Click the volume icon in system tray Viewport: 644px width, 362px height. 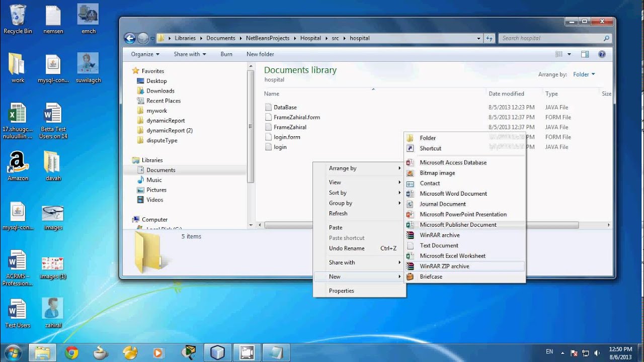(x=597, y=352)
